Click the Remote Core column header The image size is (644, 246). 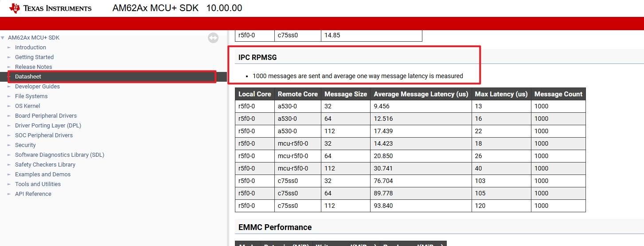pos(297,94)
